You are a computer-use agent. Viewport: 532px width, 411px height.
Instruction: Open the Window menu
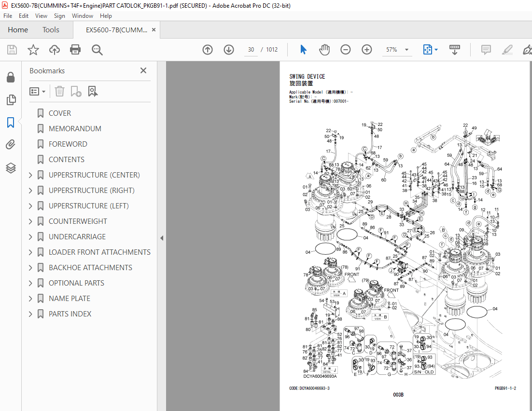(x=83, y=16)
